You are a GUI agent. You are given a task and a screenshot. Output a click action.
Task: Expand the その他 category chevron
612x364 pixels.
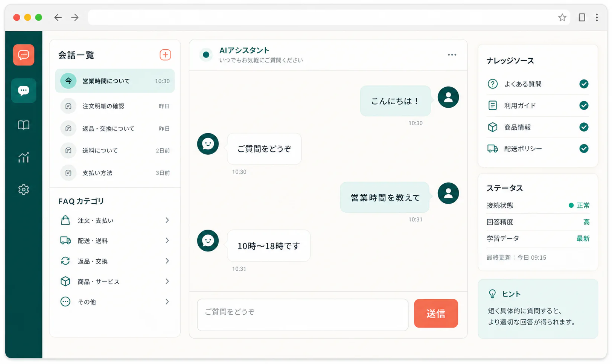click(x=167, y=302)
